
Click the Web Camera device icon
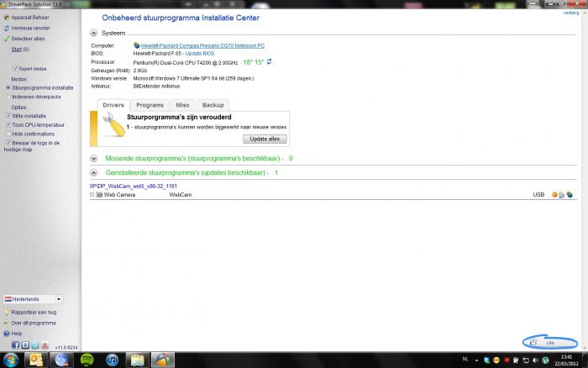(x=99, y=195)
